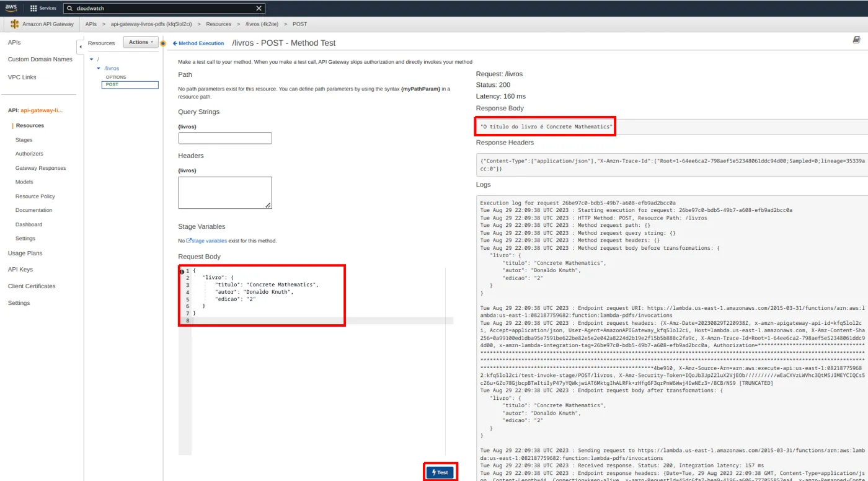Open the AWS home logo

tap(12, 8)
